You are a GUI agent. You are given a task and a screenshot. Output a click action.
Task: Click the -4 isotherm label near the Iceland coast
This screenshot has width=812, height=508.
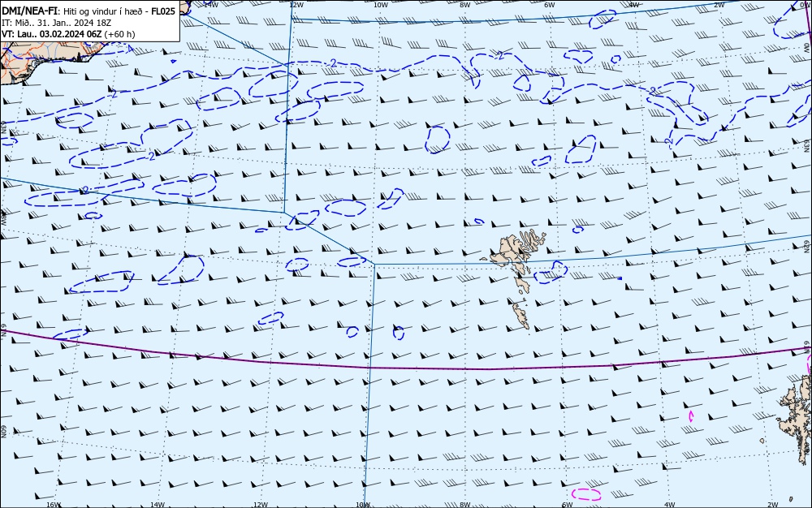click(130, 50)
